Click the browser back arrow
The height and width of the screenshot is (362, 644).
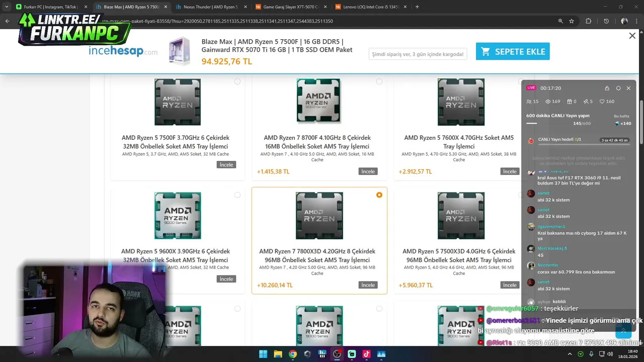click(7, 21)
